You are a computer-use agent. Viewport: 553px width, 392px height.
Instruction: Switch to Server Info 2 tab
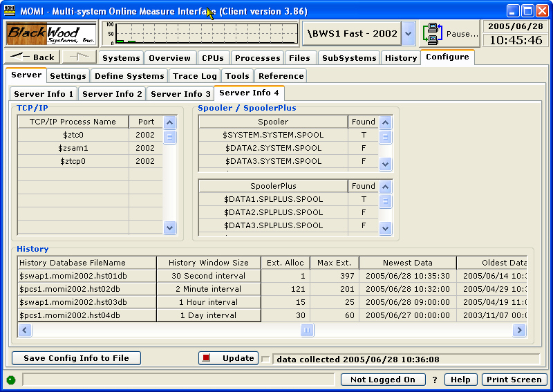[x=112, y=94]
